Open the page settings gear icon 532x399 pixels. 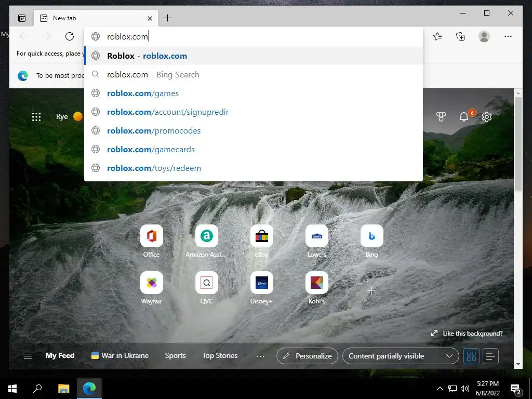(x=487, y=117)
